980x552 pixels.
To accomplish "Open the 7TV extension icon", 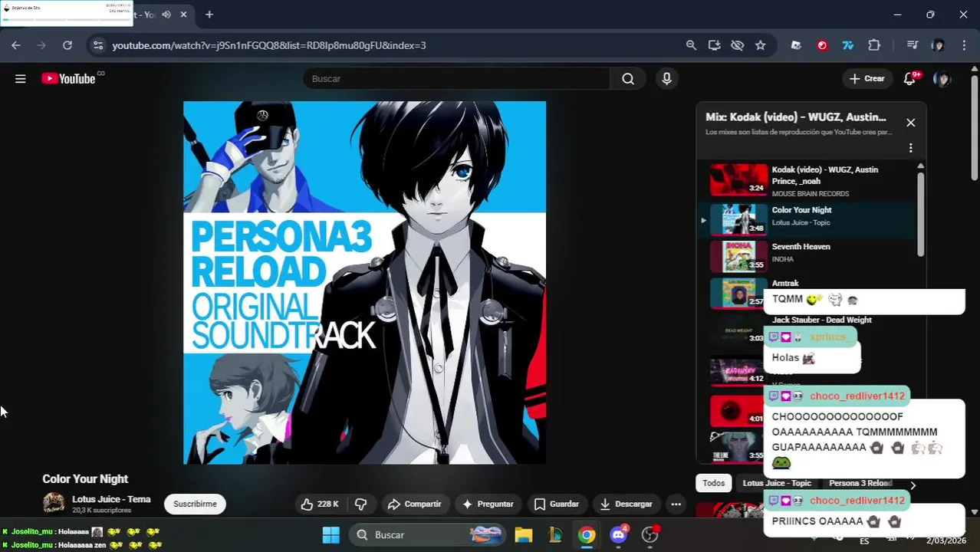I will (848, 45).
